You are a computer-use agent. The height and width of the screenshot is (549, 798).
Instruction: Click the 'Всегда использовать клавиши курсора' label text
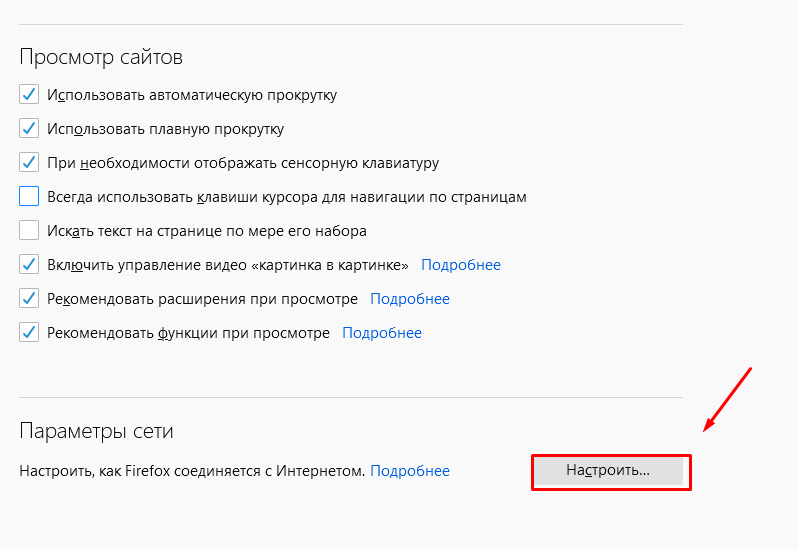pyautogui.click(x=286, y=197)
